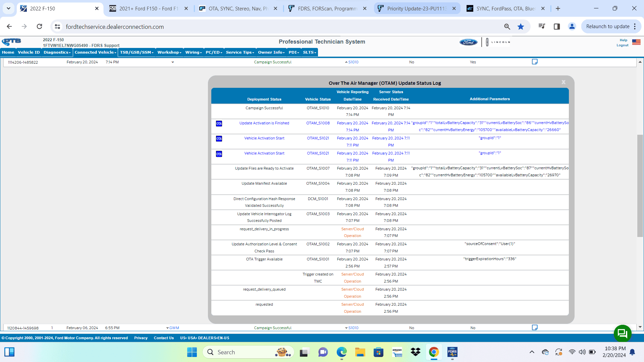View site information icon in address bar
Image resolution: width=644 pixels, height=362 pixels.
tap(57, 26)
